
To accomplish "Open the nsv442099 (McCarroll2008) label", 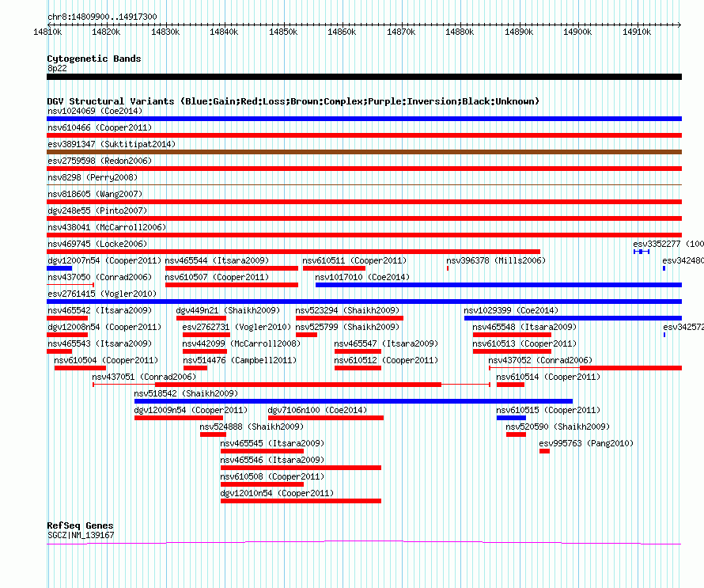I will [241, 343].
